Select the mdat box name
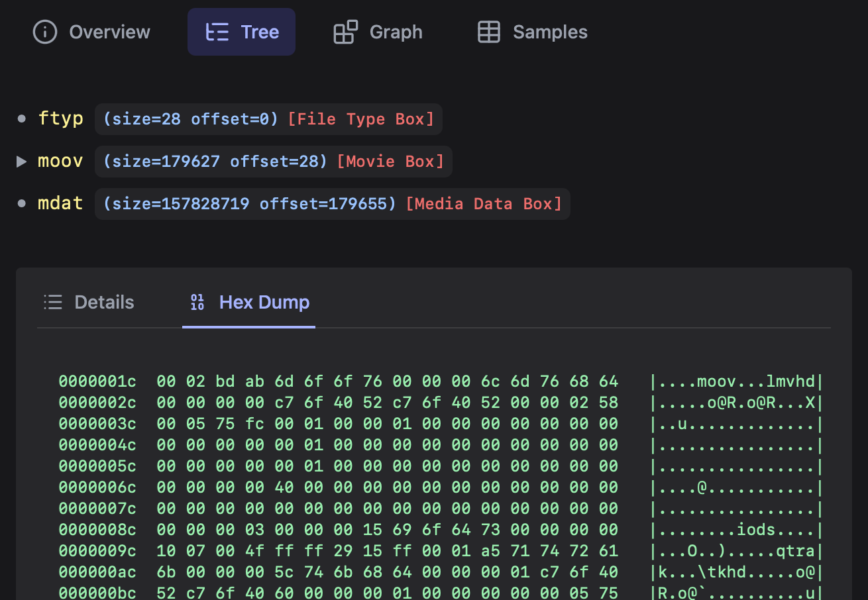 tap(60, 203)
